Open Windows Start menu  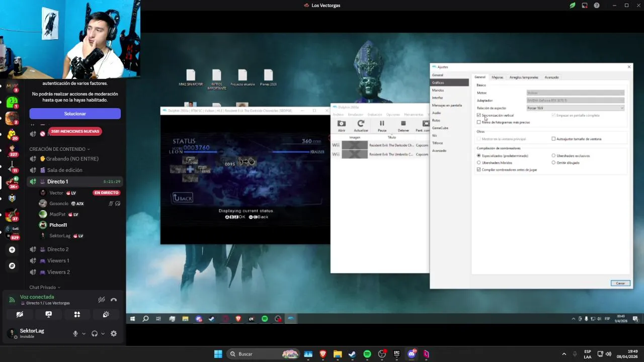(218, 354)
